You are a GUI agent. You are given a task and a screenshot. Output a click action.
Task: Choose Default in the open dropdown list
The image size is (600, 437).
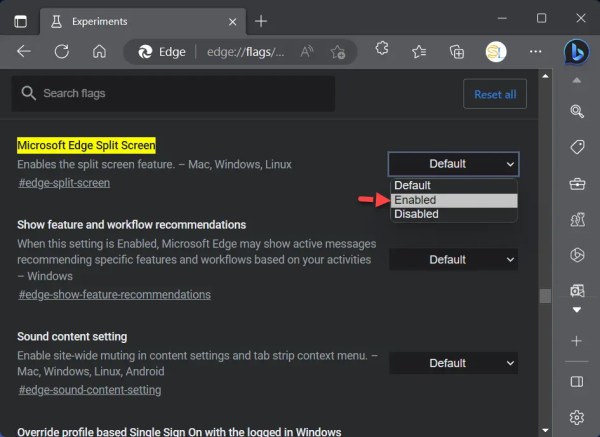(x=454, y=186)
